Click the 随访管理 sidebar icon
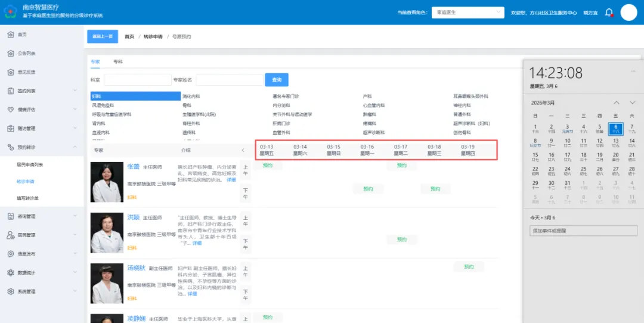The height and width of the screenshot is (323, 644). coord(11,129)
